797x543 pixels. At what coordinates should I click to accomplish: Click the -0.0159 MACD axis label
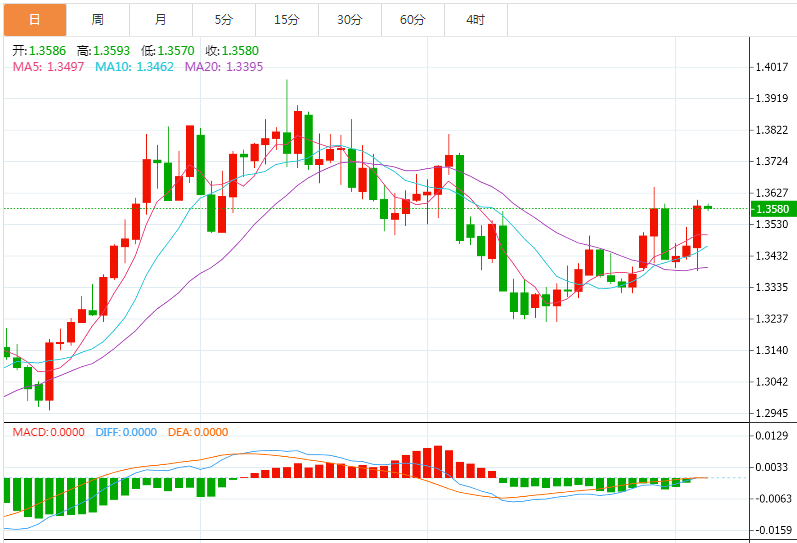(772, 530)
